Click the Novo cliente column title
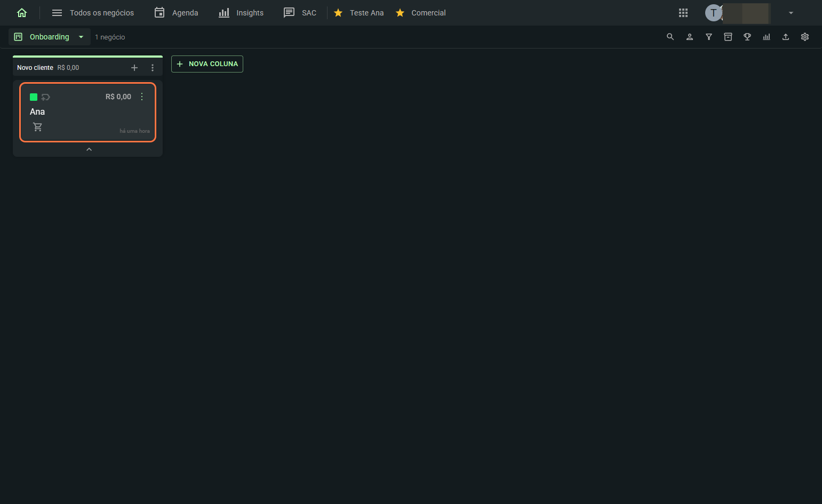This screenshot has height=504, width=822. point(35,68)
